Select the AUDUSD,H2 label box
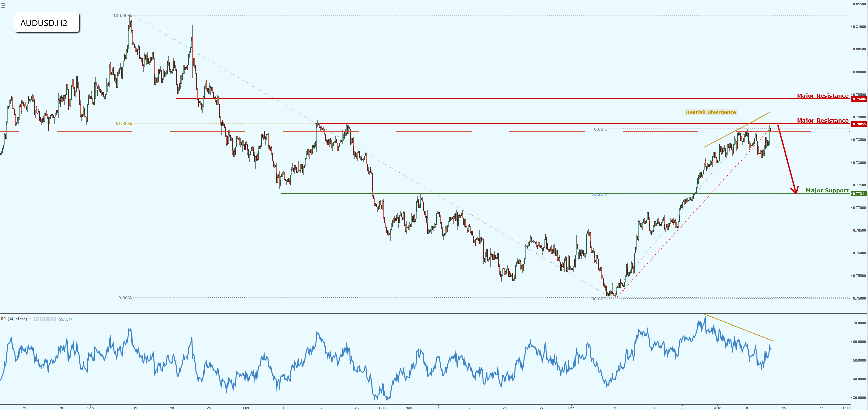This screenshot has width=868, height=410. pyautogui.click(x=47, y=23)
